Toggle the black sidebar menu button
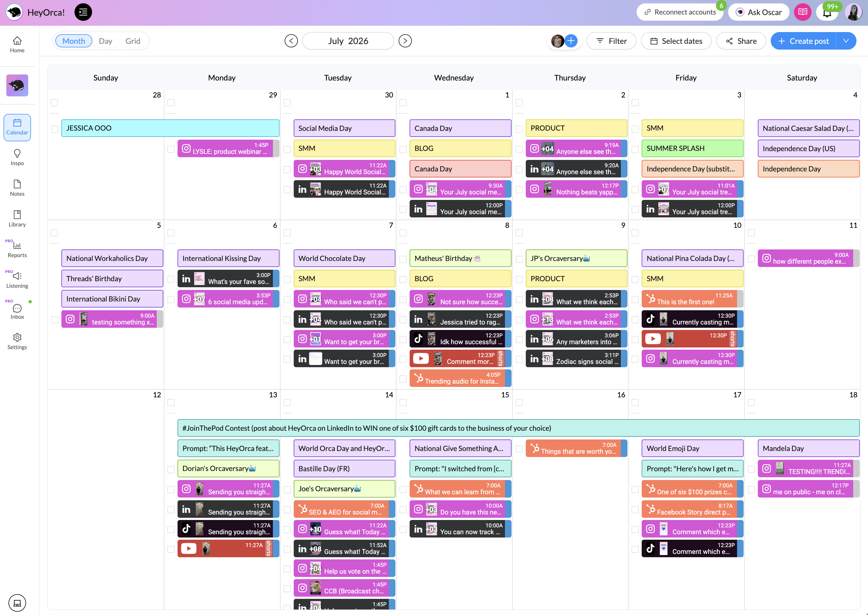This screenshot has height=615, width=868. (83, 12)
